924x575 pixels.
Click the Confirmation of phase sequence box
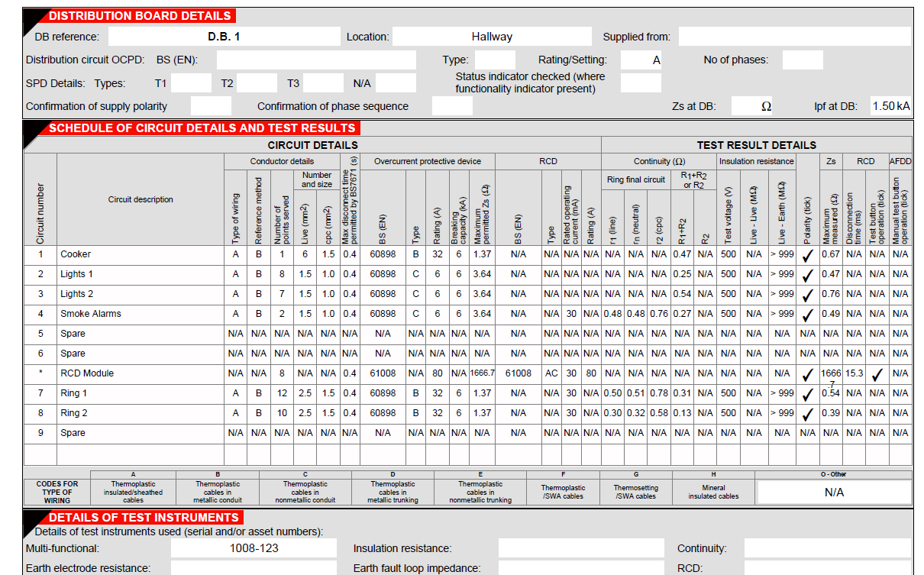click(x=452, y=106)
